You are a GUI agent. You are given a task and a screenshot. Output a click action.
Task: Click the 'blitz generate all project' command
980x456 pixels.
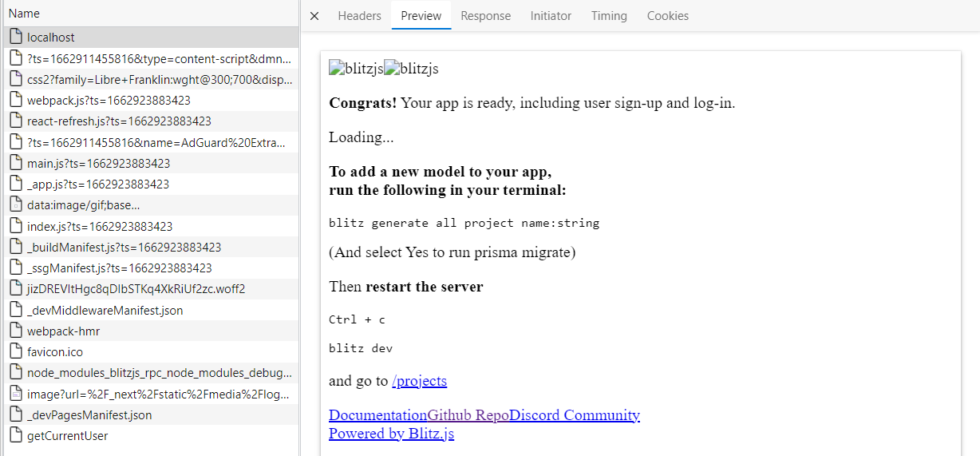[x=464, y=223]
